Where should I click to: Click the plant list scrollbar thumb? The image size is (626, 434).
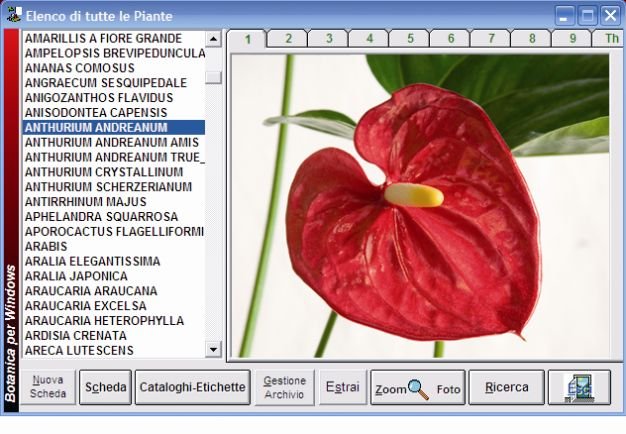tap(213, 76)
